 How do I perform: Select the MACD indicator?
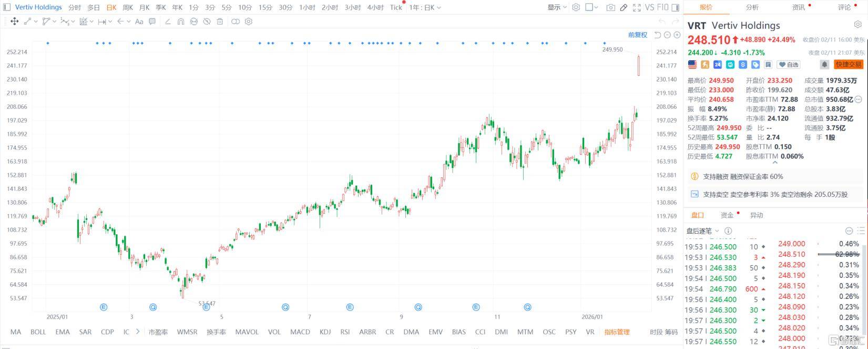pos(300,332)
